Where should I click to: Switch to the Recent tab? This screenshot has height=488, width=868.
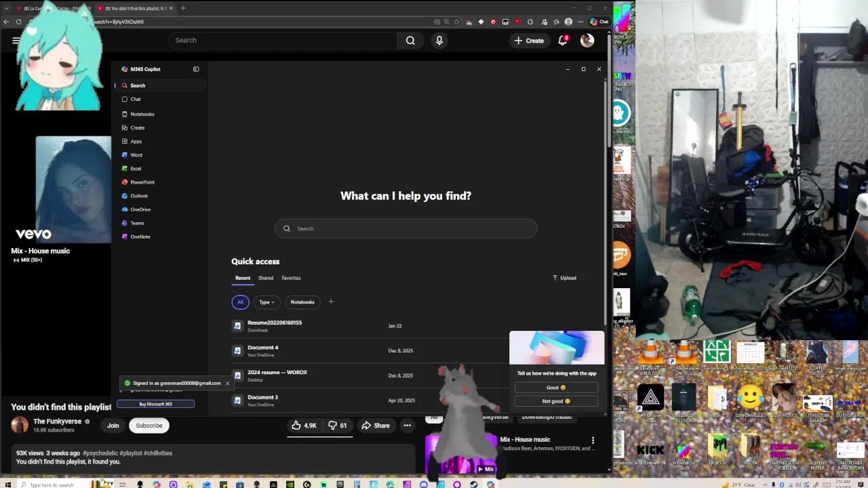pos(243,278)
